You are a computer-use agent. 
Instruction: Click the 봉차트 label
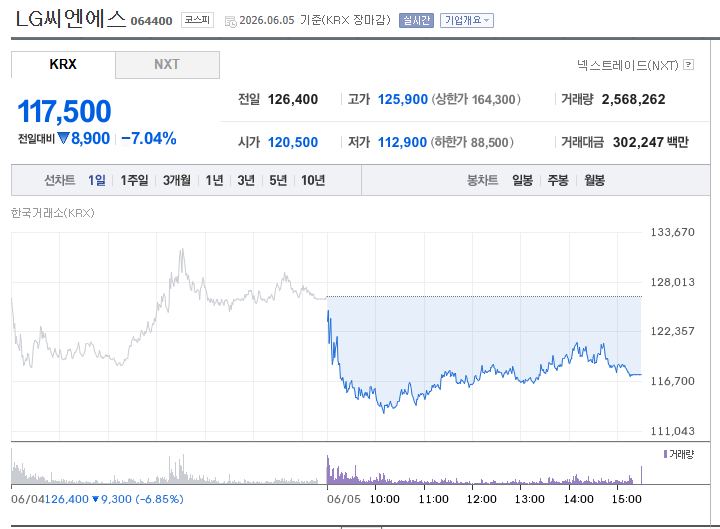(x=483, y=180)
